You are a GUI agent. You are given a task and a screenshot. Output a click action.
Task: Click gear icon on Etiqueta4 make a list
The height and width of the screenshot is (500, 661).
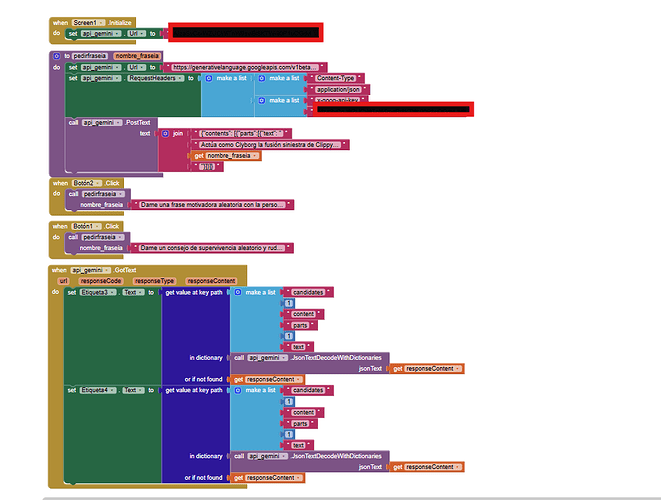tap(237, 390)
